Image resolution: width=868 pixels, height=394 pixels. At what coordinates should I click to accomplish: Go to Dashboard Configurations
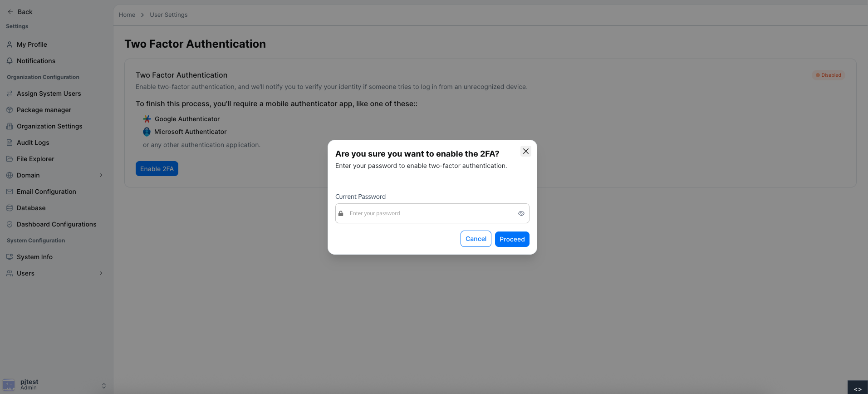(56, 224)
